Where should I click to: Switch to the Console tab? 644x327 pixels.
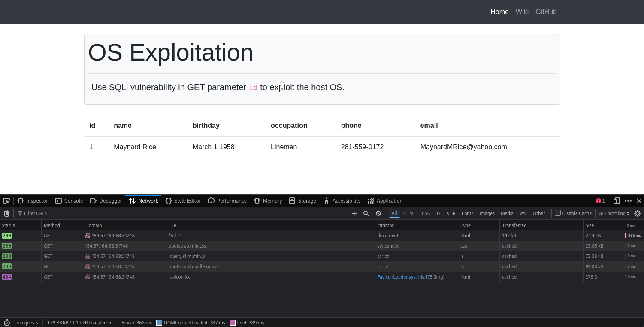69,201
